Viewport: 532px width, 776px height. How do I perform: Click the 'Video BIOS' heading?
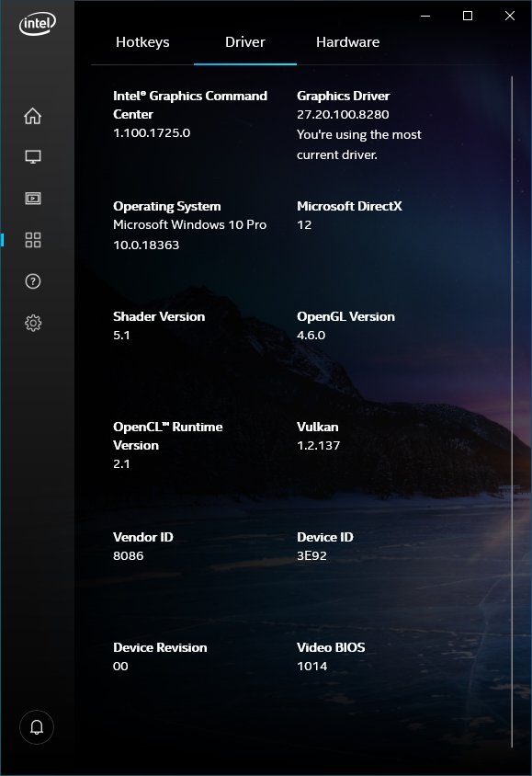331,648
